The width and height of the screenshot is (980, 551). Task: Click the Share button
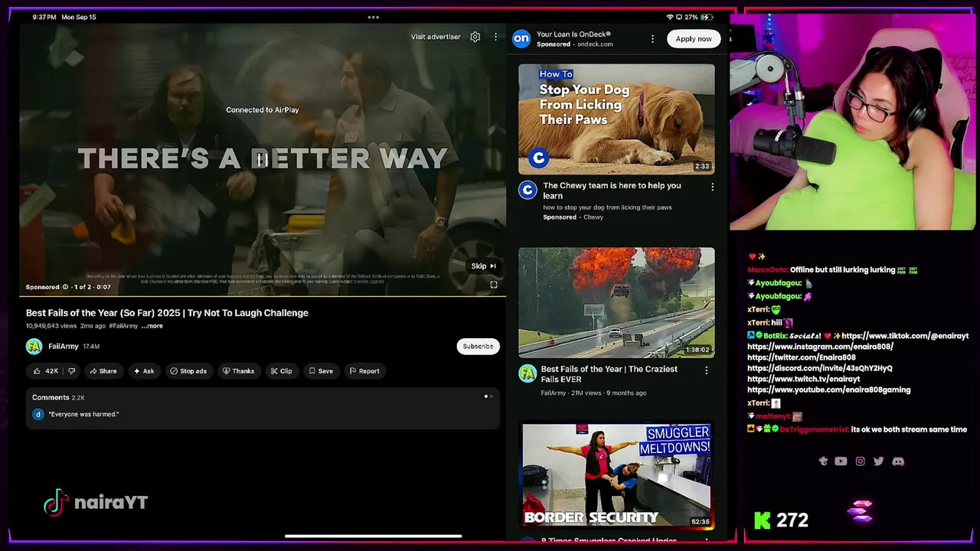[103, 371]
